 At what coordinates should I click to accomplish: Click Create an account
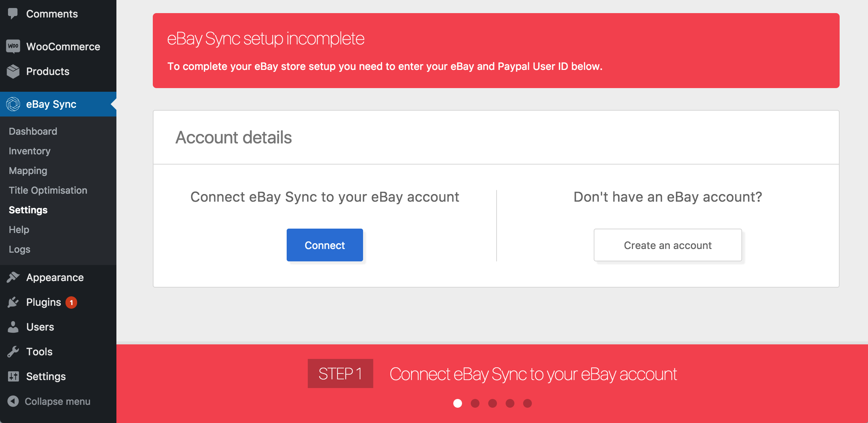coord(667,245)
